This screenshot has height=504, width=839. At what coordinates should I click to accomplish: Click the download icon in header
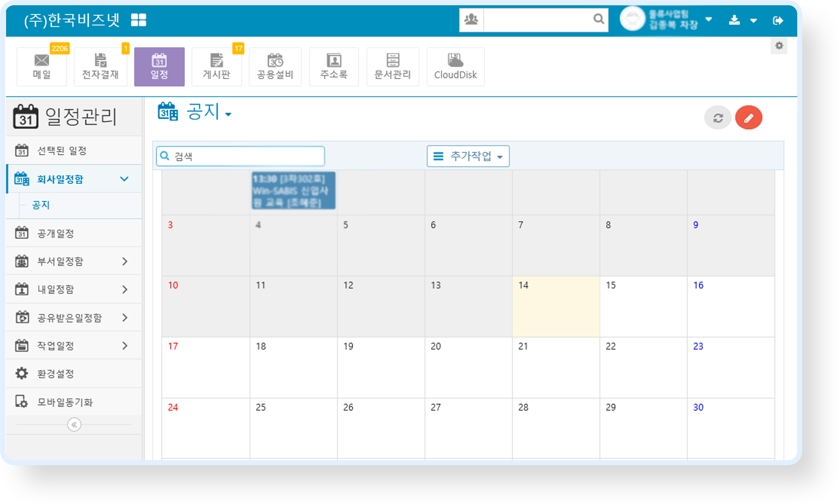[734, 20]
